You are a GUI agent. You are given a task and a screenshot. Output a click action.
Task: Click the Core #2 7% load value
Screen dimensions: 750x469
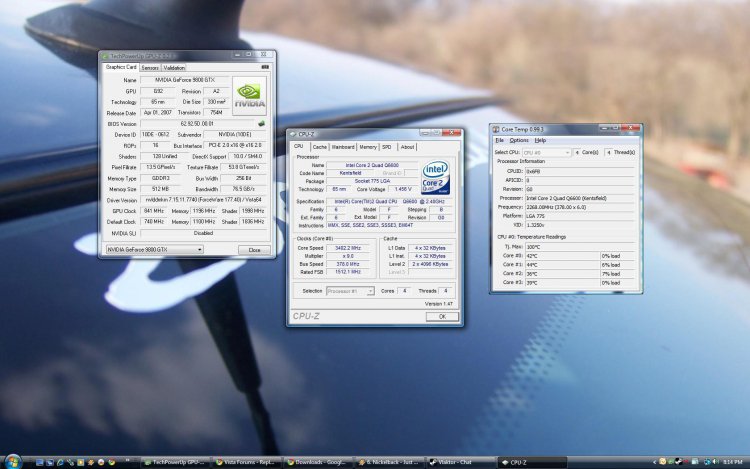[618, 274]
